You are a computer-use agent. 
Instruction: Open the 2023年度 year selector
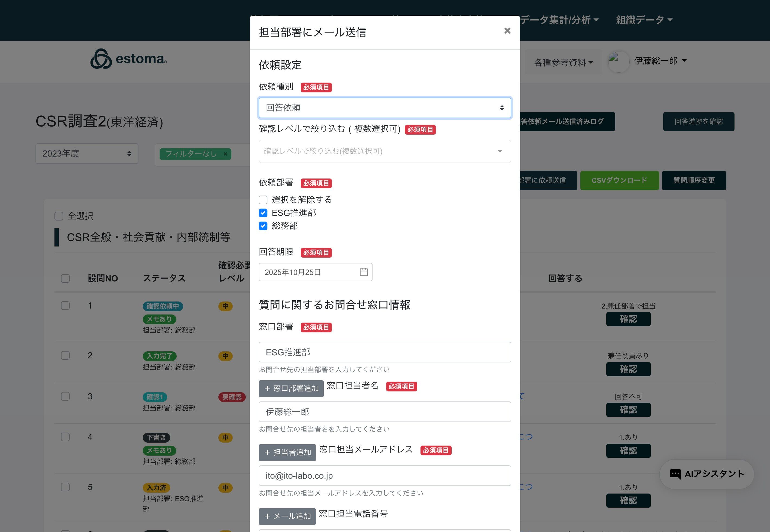(x=87, y=154)
